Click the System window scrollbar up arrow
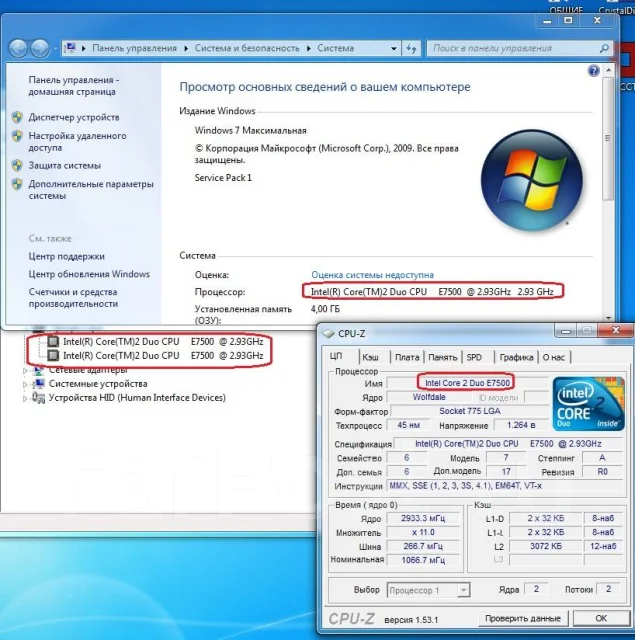The image size is (635, 640). [608, 70]
